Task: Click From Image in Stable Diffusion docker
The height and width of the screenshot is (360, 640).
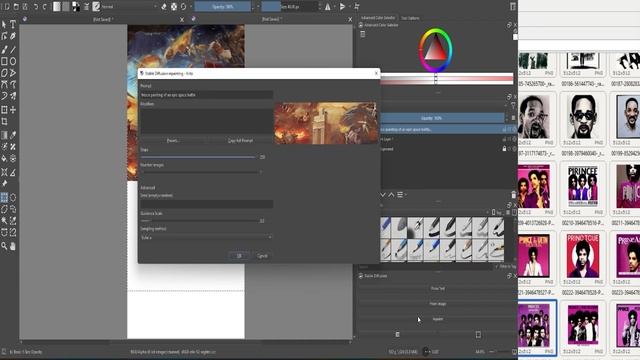Action: pyautogui.click(x=438, y=304)
